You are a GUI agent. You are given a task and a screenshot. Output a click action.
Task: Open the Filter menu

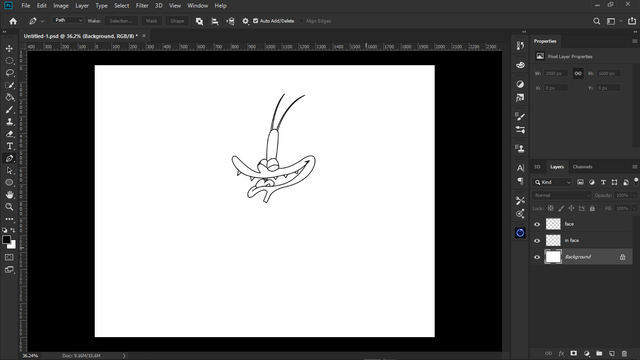[142, 6]
